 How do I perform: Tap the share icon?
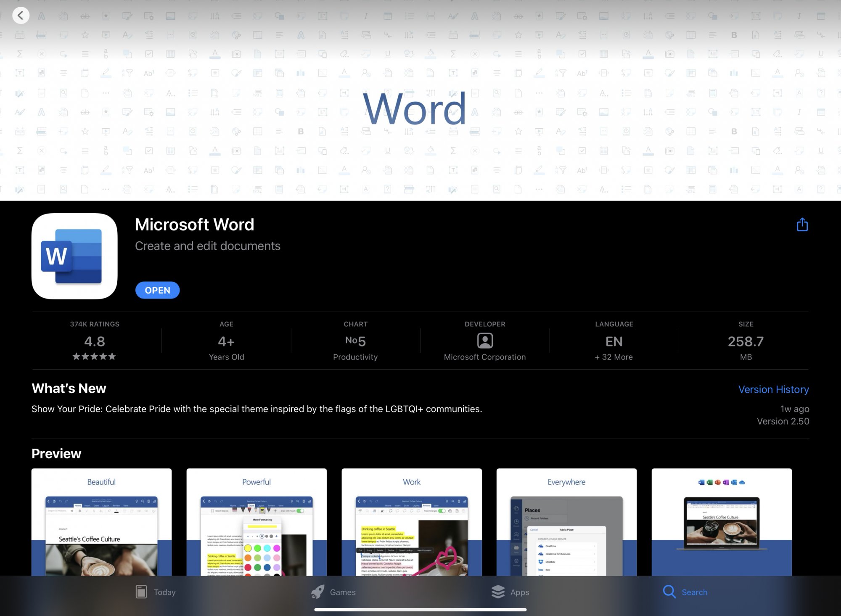click(802, 225)
